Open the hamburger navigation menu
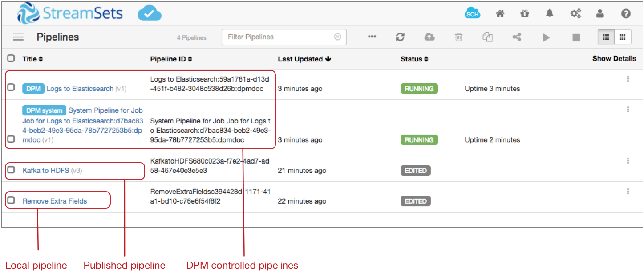The height and width of the screenshot is (274, 644). (18, 37)
